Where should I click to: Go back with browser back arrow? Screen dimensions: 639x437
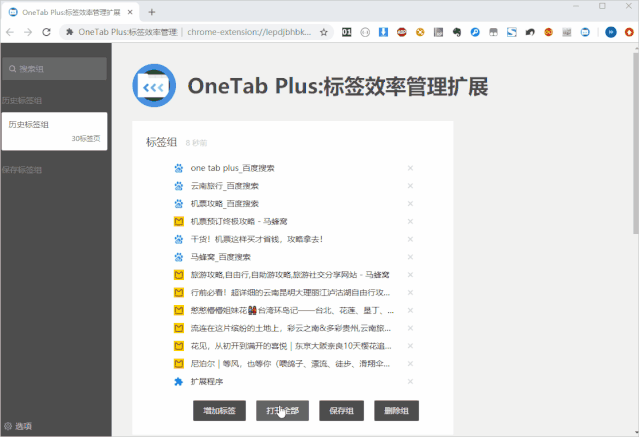point(10,32)
